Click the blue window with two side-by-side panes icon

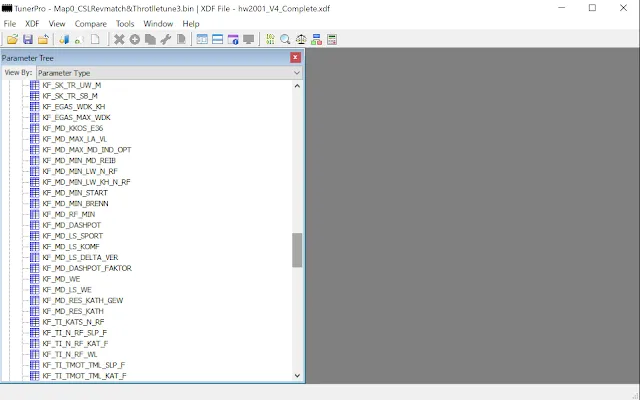pyautogui.click(x=202, y=40)
